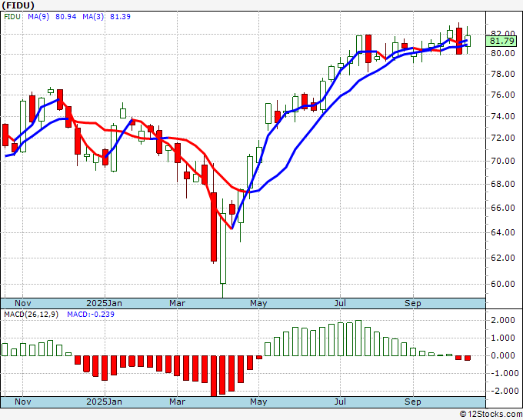Click Mar on the MACD panel time axis
This screenshot has width=523, height=420.
pos(177,402)
